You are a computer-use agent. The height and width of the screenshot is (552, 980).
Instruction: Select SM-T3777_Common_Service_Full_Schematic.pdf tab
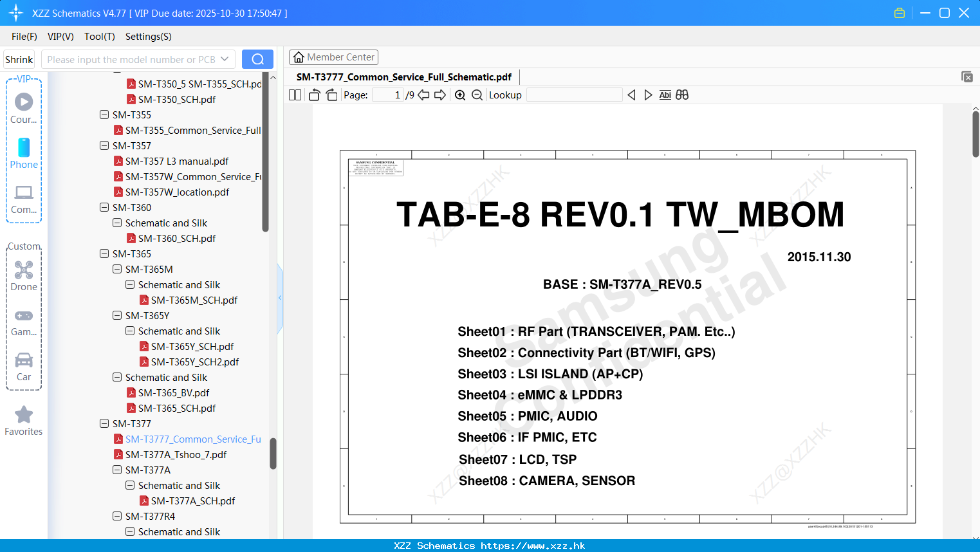[x=404, y=77]
